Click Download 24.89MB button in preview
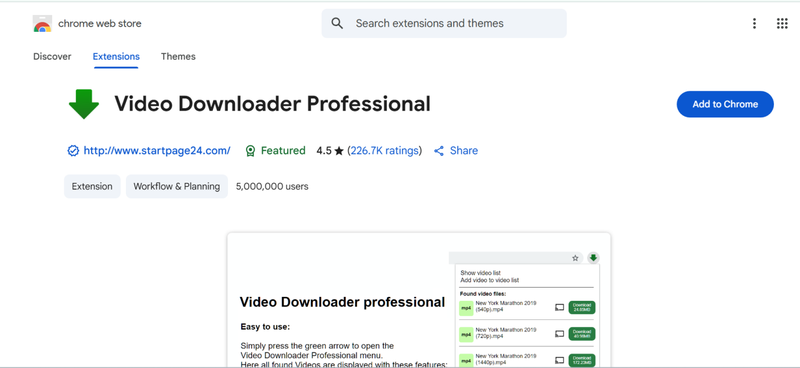This screenshot has height=368, width=800. click(582, 308)
